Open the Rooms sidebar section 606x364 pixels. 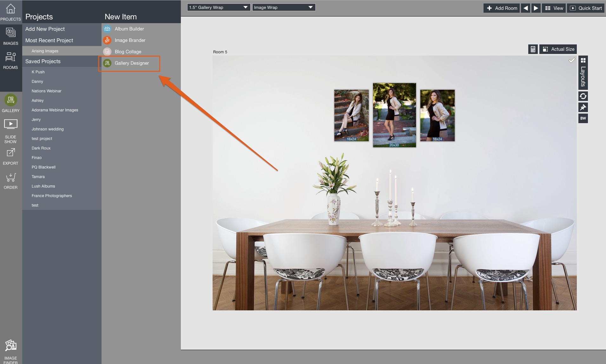point(10,61)
